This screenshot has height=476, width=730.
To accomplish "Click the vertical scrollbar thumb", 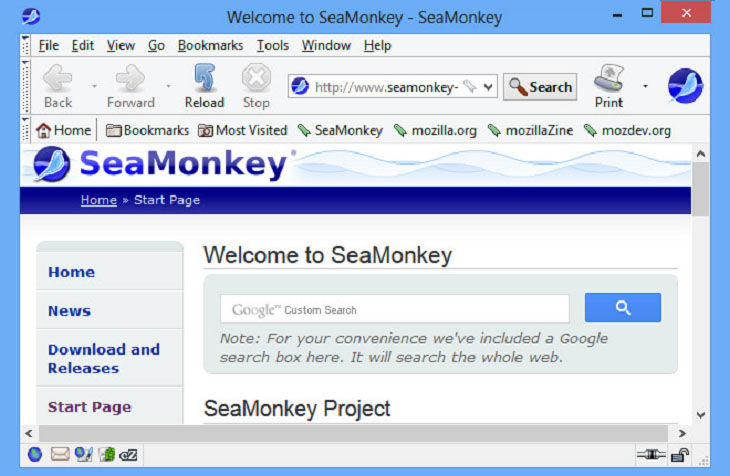I will pos(701,189).
